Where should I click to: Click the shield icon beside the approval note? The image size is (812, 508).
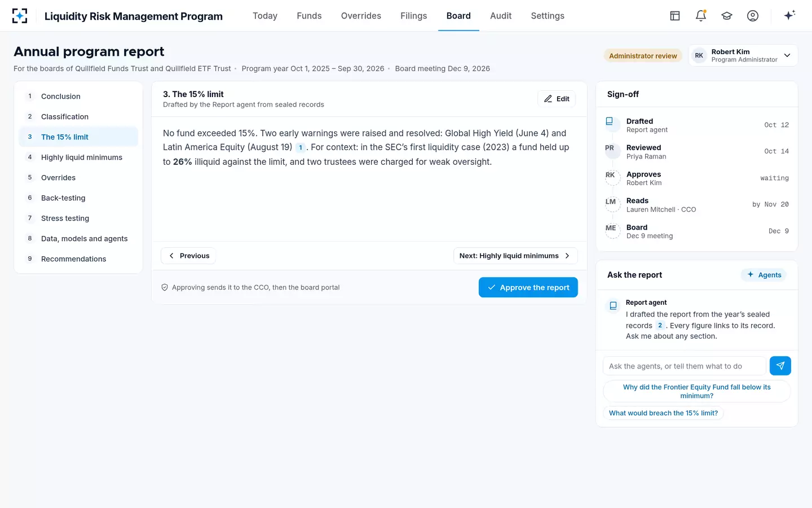tap(165, 287)
